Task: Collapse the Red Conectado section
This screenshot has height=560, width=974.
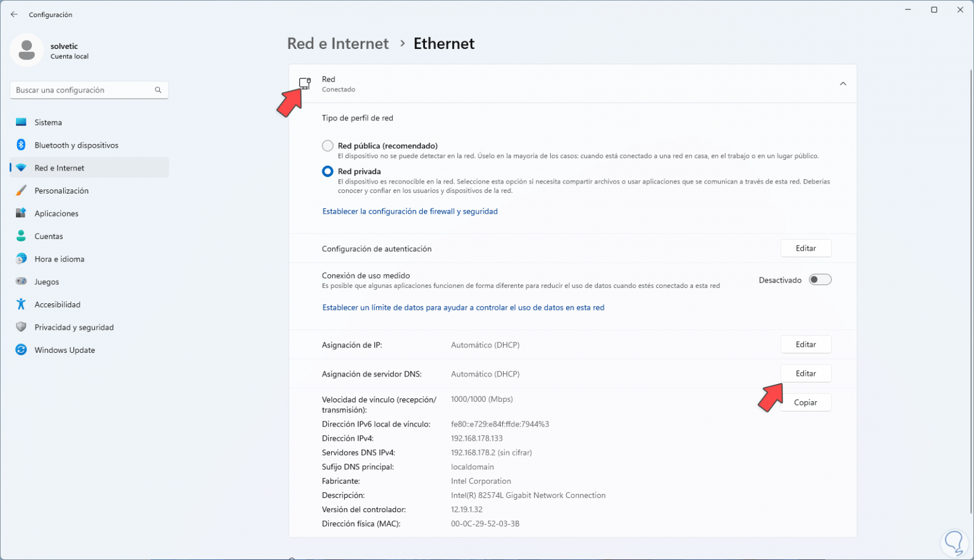Action: (x=843, y=83)
